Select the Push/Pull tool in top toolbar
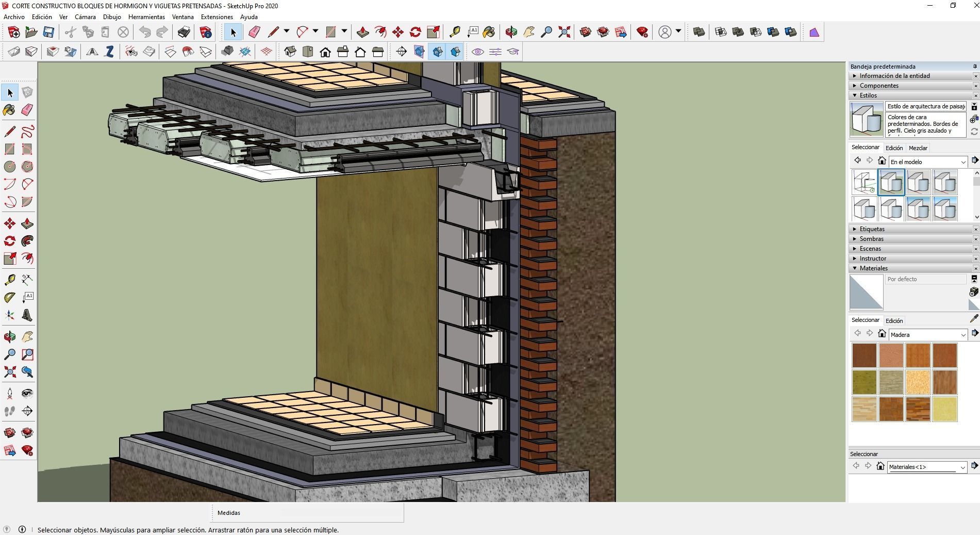The width and height of the screenshot is (980, 535). pyautogui.click(x=363, y=32)
